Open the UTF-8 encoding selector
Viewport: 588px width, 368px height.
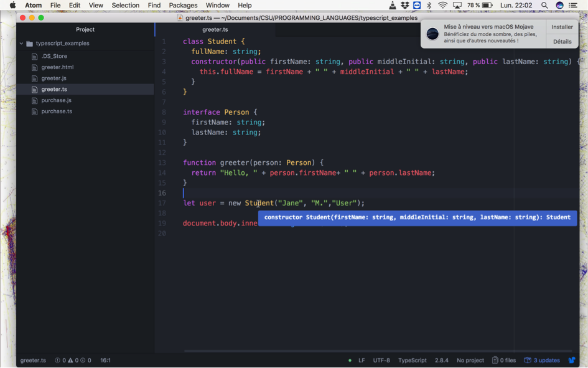click(381, 360)
